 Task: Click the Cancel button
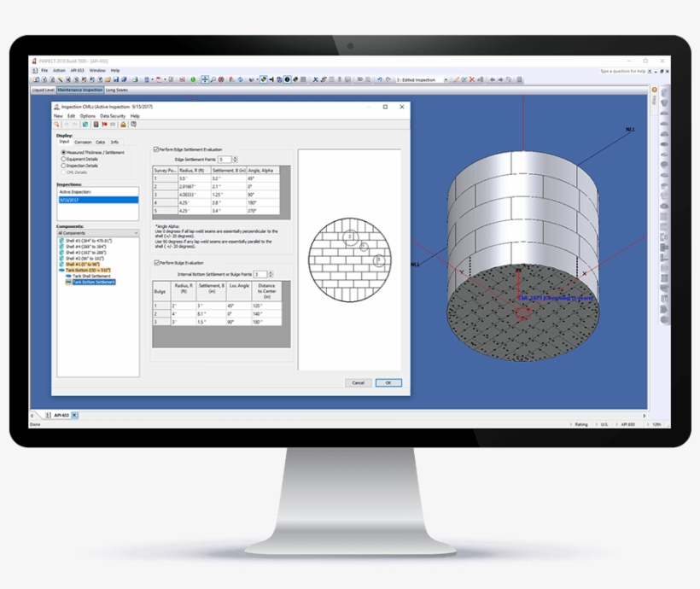pos(359,382)
